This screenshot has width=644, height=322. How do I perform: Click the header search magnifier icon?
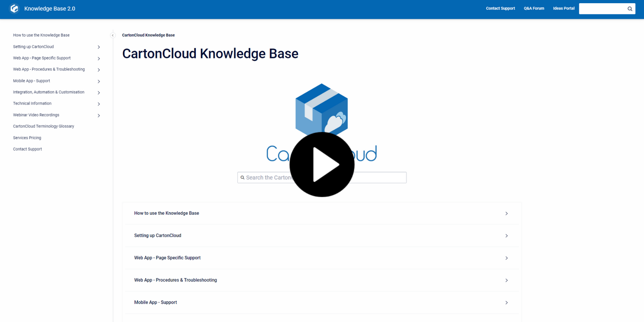630,9
